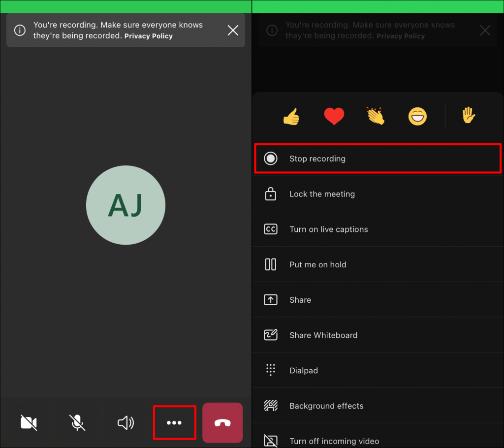504x448 pixels.
Task: Hang up the call
Action: click(222, 422)
